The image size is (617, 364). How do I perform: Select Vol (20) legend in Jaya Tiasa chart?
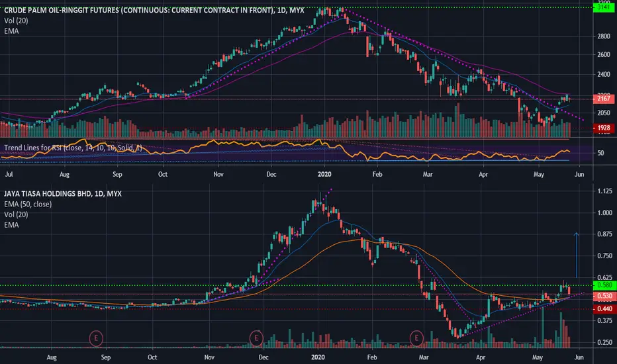pos(16,214)
